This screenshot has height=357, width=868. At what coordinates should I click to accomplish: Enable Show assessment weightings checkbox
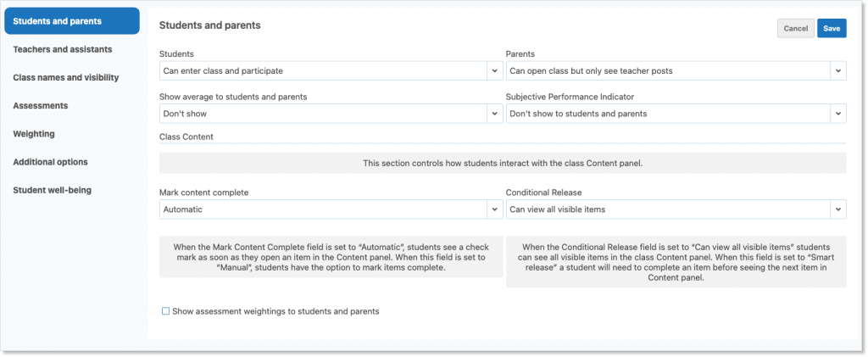click(x=166, y=311)
